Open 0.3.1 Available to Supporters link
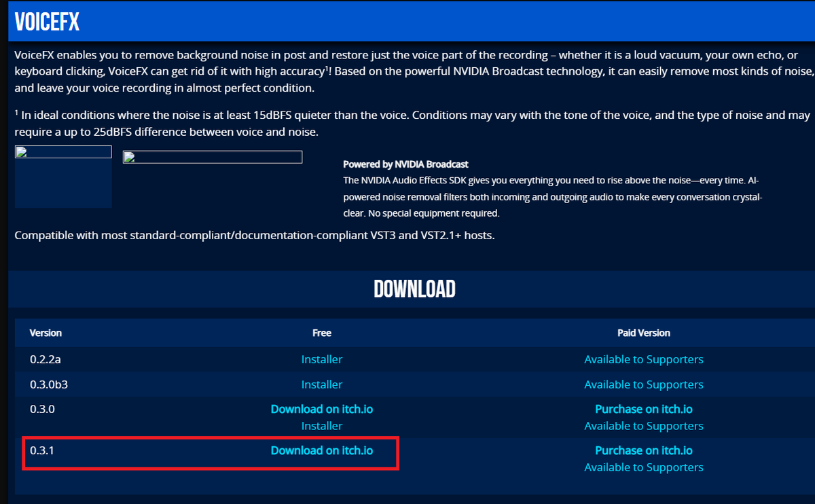 tap(644, 467)
